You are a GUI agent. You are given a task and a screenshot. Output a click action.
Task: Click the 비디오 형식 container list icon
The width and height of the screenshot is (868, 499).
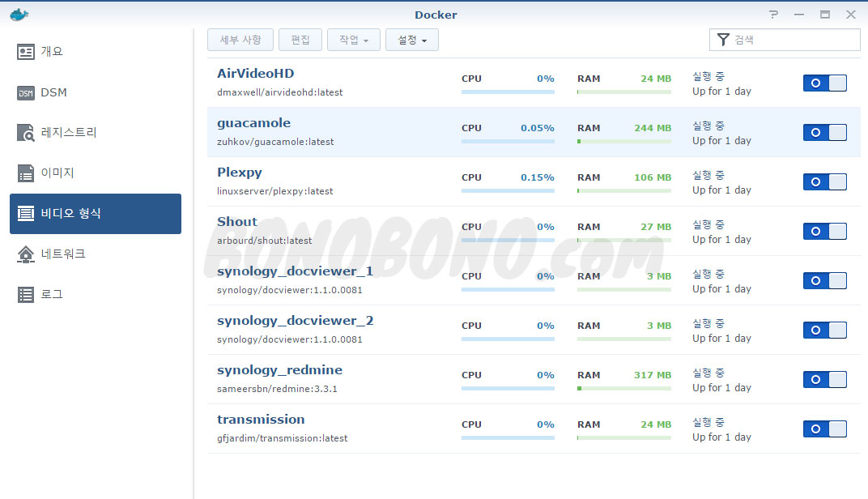25,213
